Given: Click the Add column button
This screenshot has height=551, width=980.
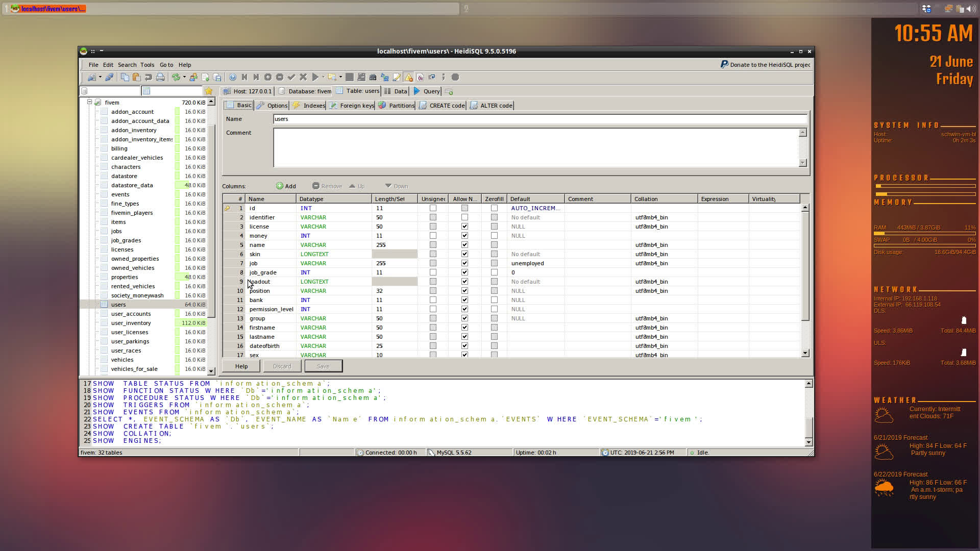Looking at the screenshot, I should (x=286, y=186).
